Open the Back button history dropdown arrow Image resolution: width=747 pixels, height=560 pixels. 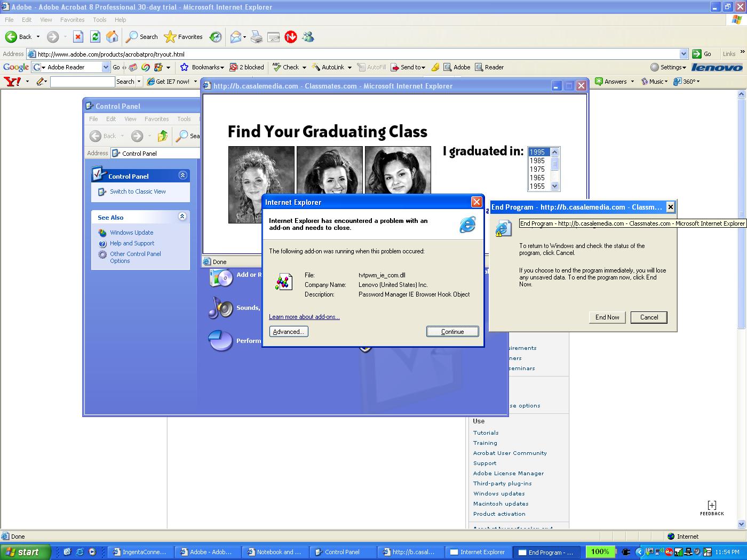pos(38,37)
